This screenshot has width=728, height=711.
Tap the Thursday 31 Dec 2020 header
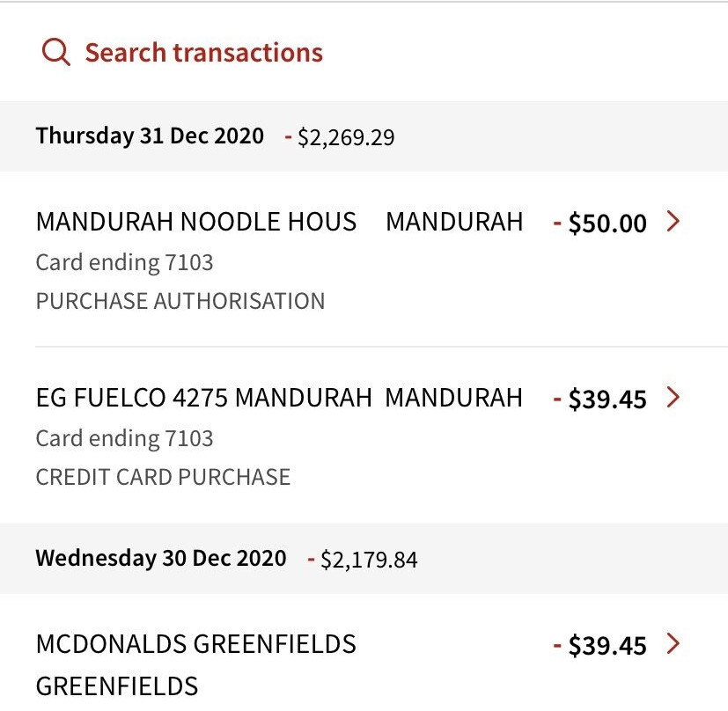(x=150, y=136)
